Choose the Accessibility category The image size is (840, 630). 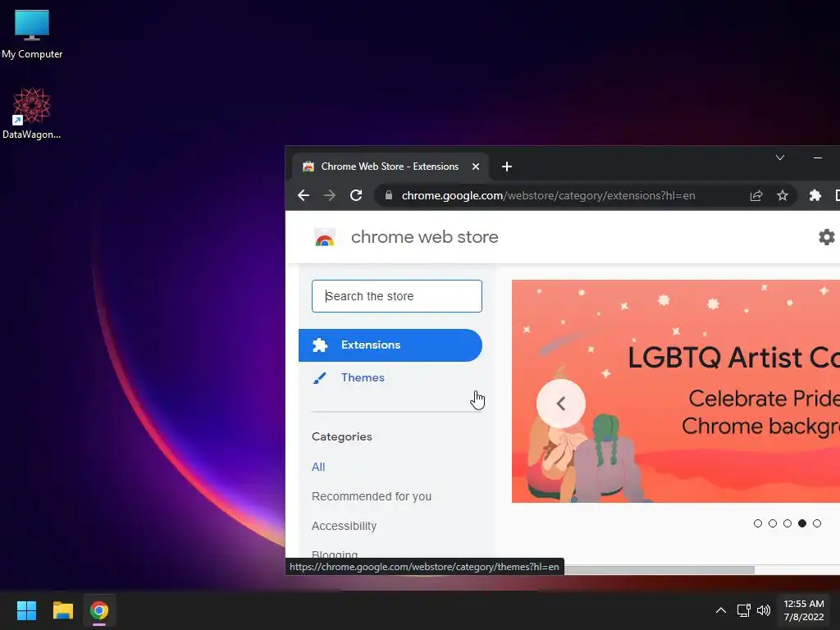tap(344, 526)
